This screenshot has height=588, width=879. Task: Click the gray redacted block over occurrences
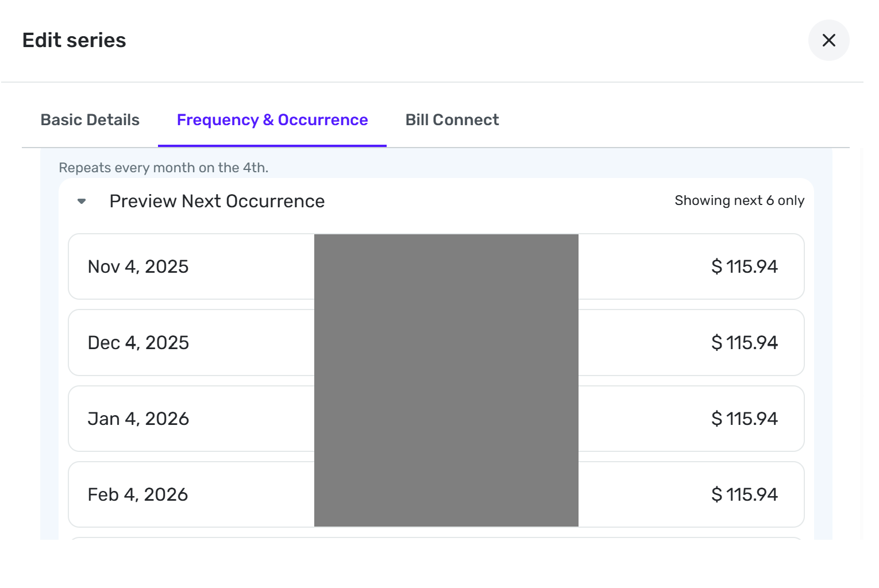pos(446,380)
